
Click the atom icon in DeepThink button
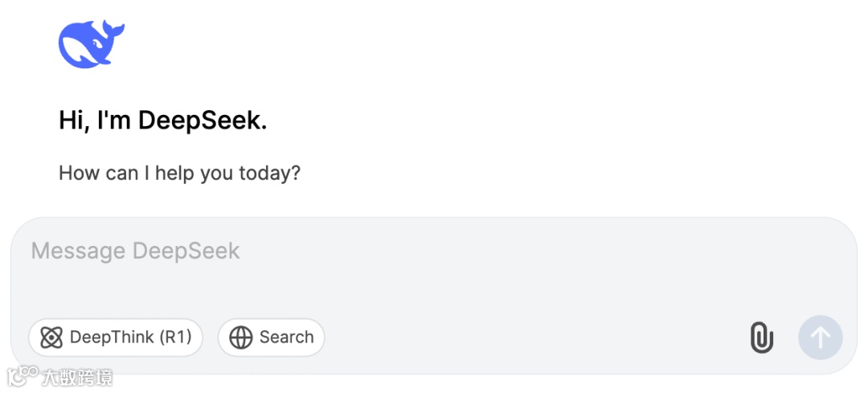click(x=51, y=338)
